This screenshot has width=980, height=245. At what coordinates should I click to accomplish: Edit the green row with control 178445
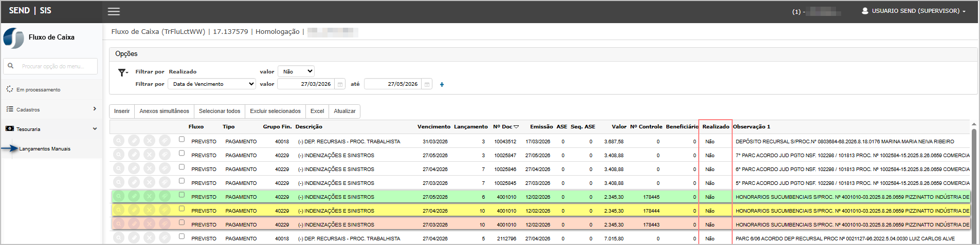[x=134, y=196]
